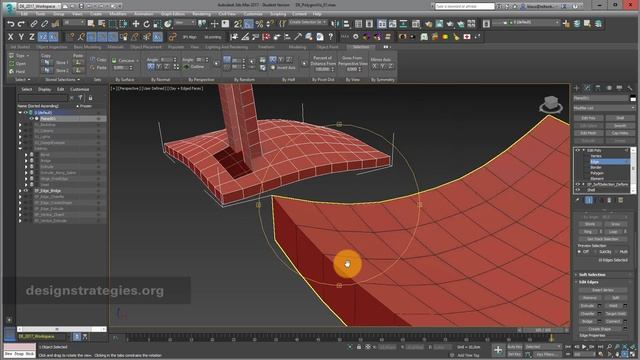Image resolution: width=640 pixels, height=360 pixels.
Task: Open the Create Selection Set dropdown
Action: [308, 22]
